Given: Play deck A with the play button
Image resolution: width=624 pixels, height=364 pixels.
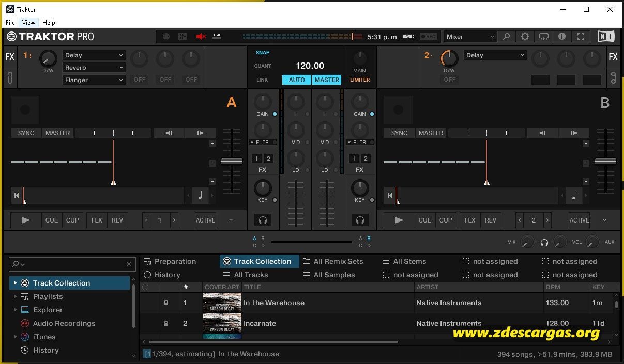Looking at the screenshot, I should tap(26, 220).
